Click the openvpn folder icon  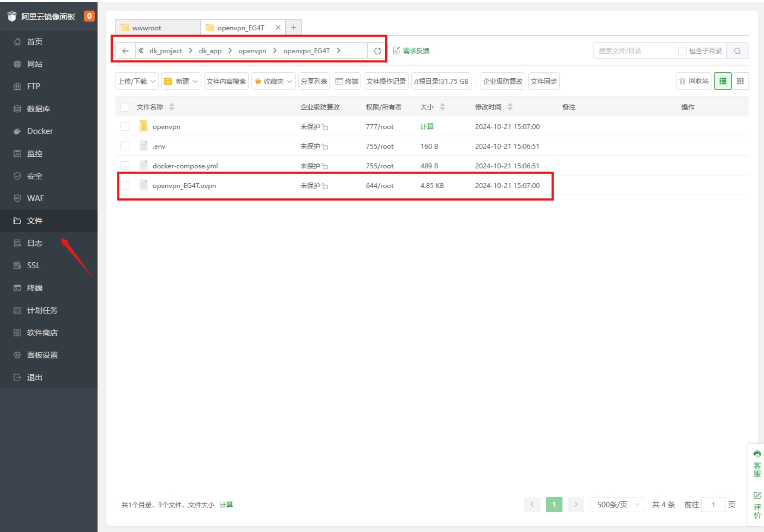pyautogui.click(x=143, y=126)
